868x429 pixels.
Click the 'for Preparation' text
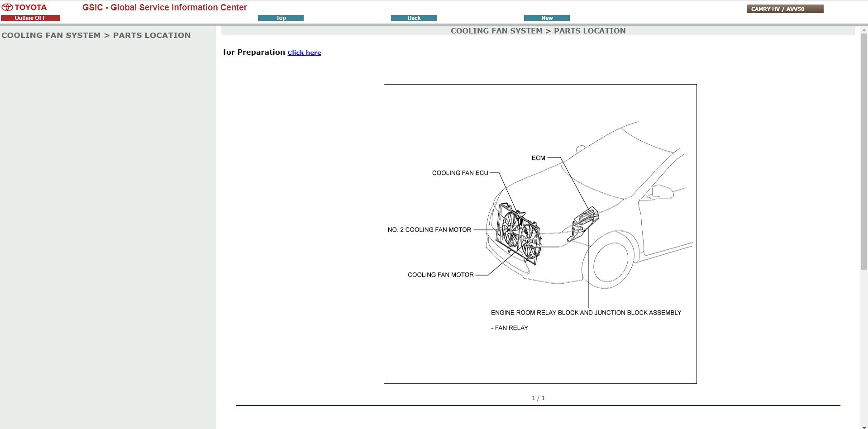pyautogui.click(x=254, y=52)
